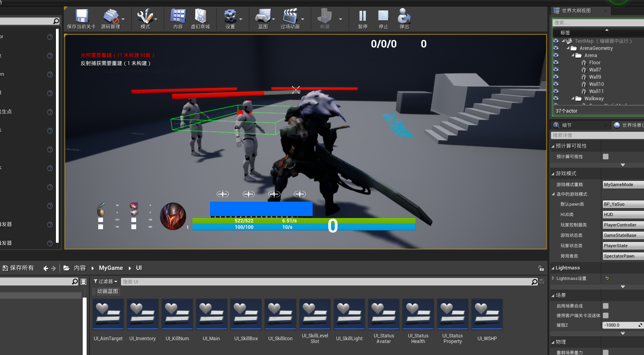
Task: Select the UI_SkillLight widget asset
Action: pos(349,314)
